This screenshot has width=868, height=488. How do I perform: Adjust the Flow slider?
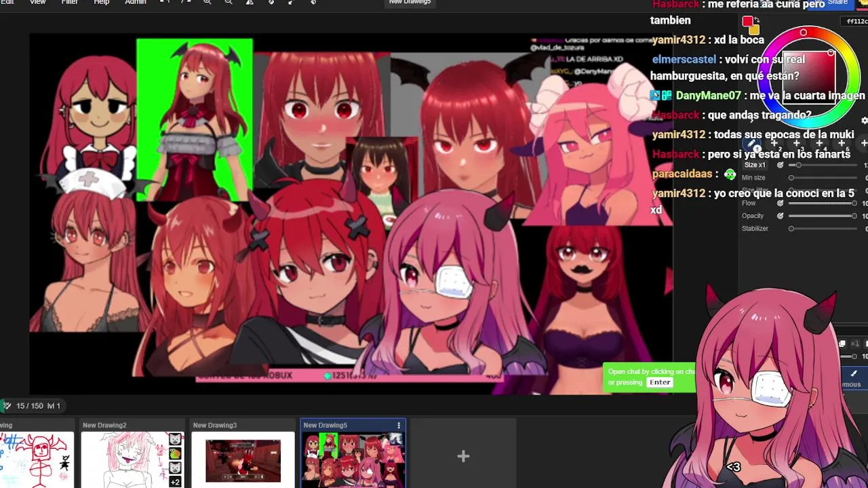coord(824,203)
